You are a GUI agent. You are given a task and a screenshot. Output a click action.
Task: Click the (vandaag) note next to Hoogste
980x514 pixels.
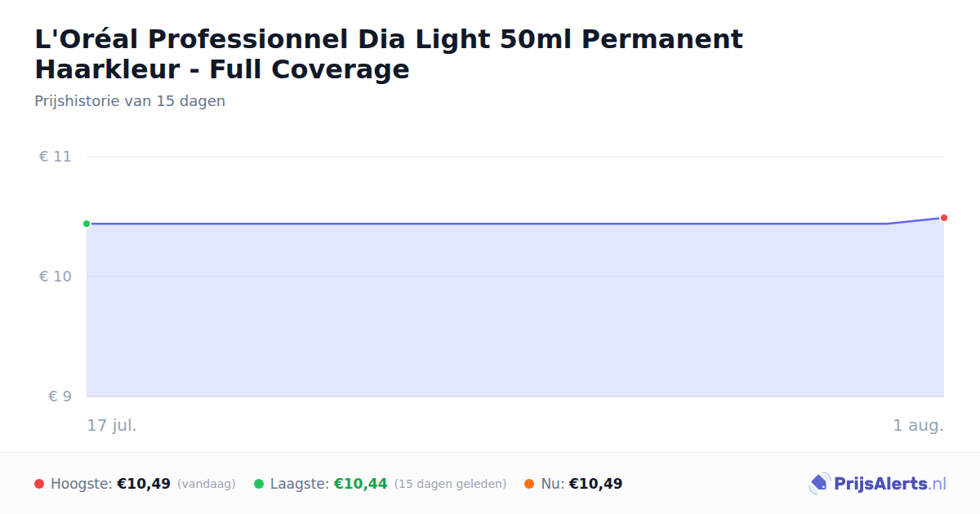(x=207, y=484)
